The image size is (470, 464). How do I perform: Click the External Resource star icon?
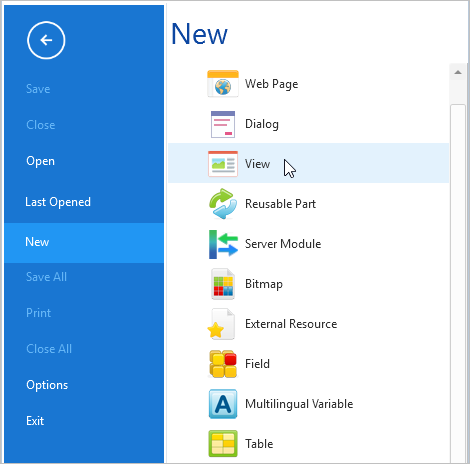click(221, 324)
